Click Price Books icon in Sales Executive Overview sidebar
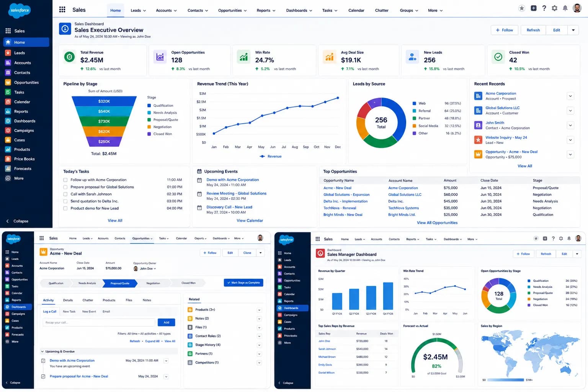The image size is (588, 392). pyautogui.click(x=8, y=159)
